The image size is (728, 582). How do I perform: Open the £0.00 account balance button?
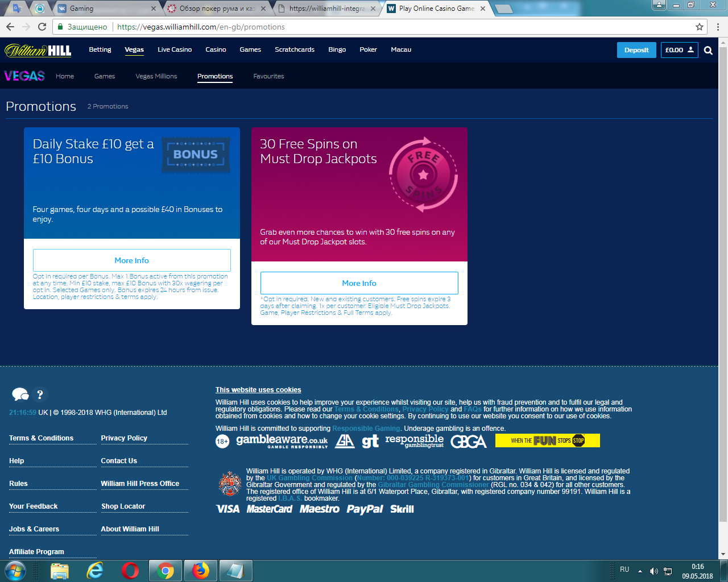[x=680, y=50]
